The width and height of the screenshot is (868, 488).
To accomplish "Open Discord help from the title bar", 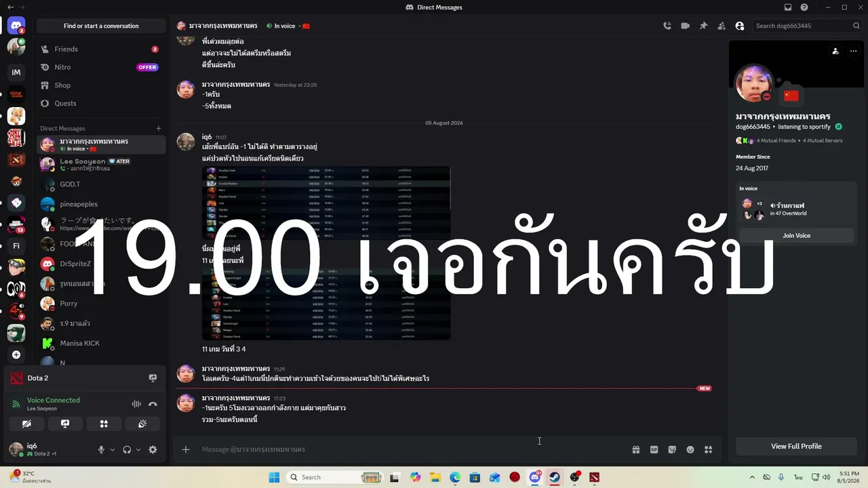I will click(804, 7).
